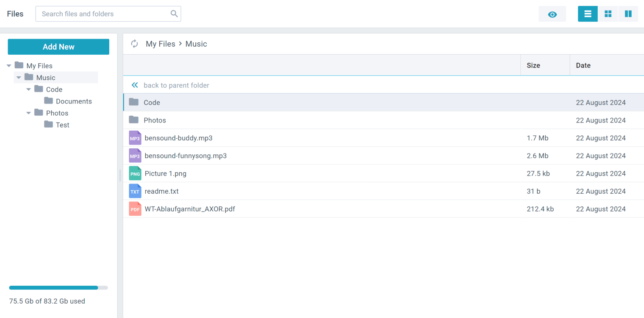Click the double-chevron back icon
The image size is (644, 318).
pos(135,85)
